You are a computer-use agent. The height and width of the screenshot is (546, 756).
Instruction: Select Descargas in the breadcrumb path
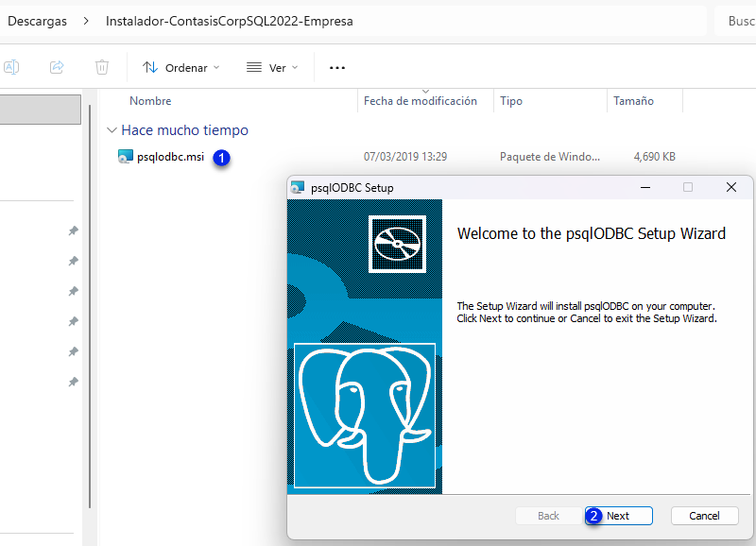point(37,21)
